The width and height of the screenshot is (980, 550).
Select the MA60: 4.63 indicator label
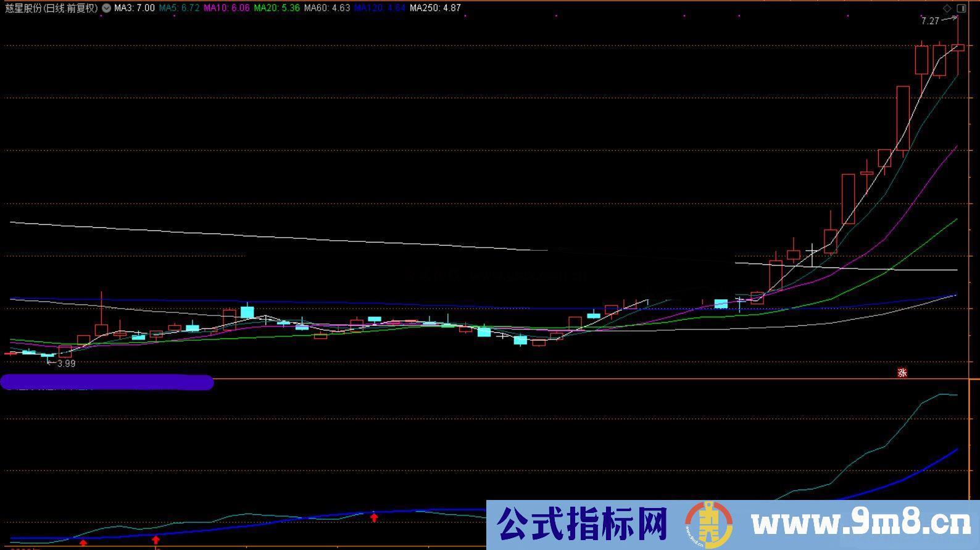tap(326, 8)
